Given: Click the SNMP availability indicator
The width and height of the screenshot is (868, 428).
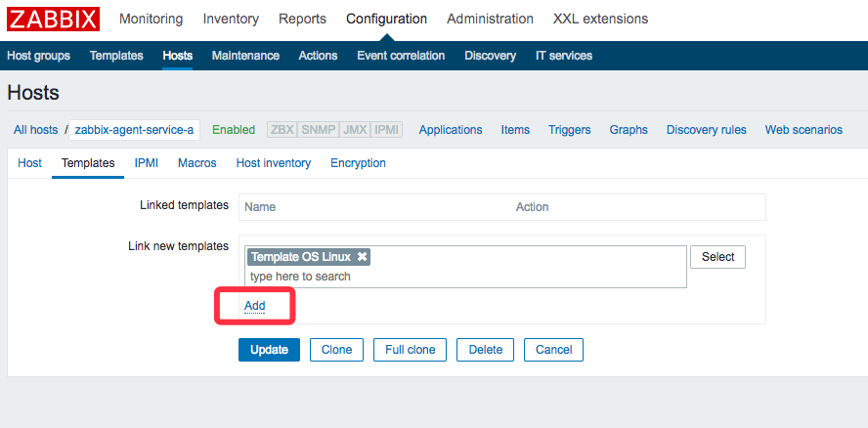Looking at the screenshot, I should pos(319,130).
